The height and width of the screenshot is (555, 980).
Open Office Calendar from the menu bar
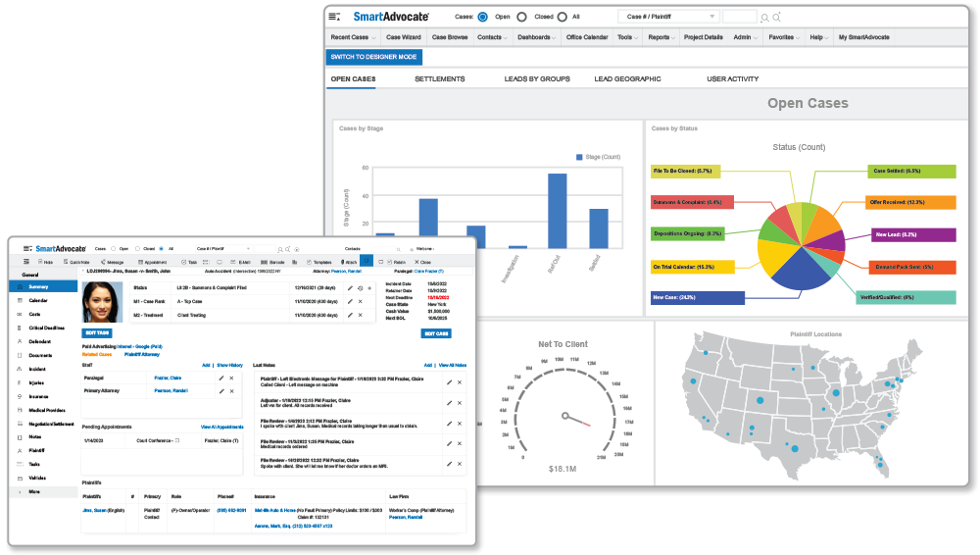click(587, 37)
